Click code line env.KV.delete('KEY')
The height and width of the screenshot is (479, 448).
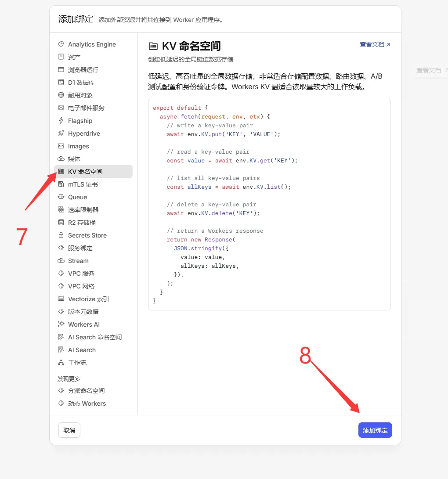pyautogui.click(x=213, y=213)
